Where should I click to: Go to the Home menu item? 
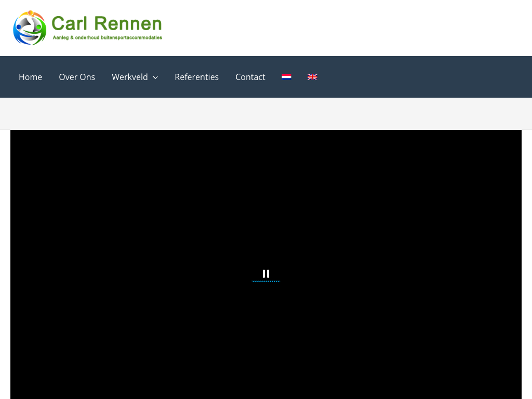tap(30, 77)
